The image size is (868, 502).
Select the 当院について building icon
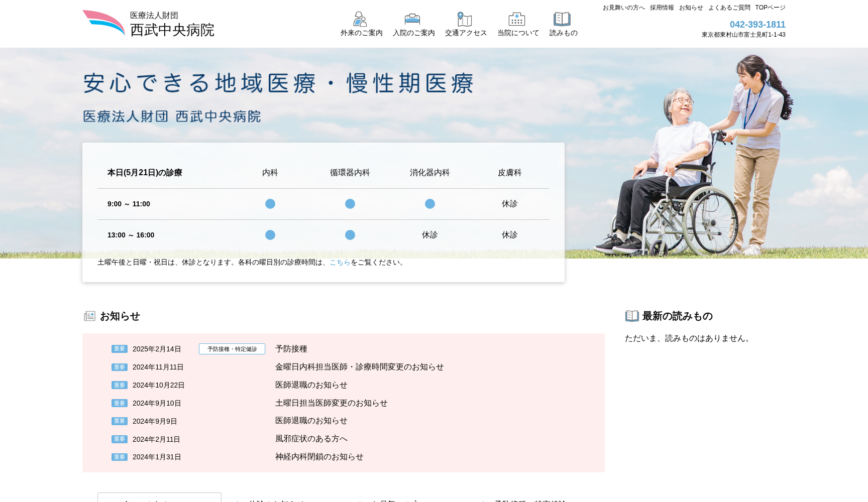pyautogui.click(x=516, y=19)
